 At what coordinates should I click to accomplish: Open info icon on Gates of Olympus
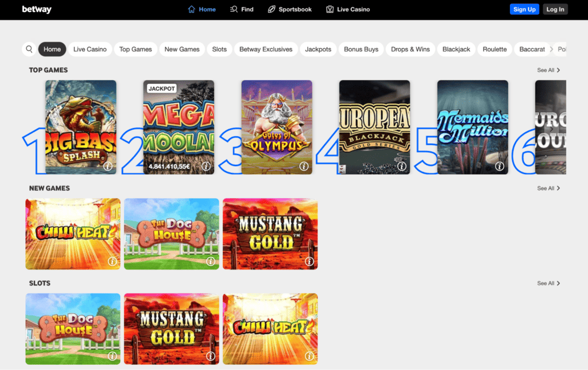304,166
